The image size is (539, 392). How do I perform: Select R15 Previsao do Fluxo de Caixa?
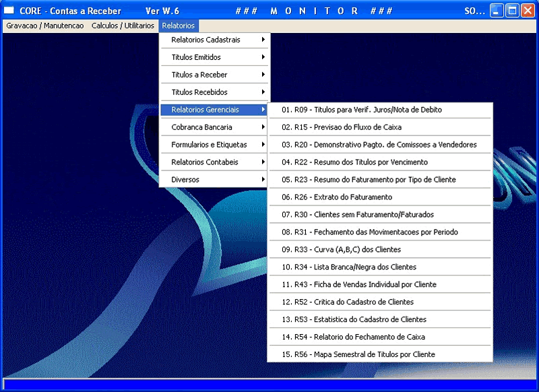click(380, 127)
